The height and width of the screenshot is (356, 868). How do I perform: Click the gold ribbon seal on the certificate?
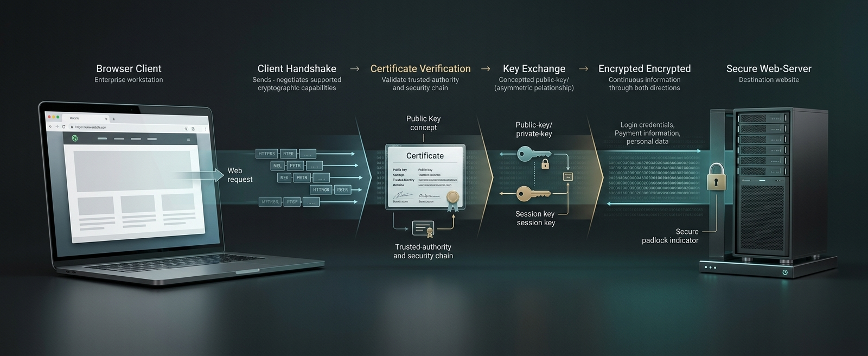[x=453, y=201]
